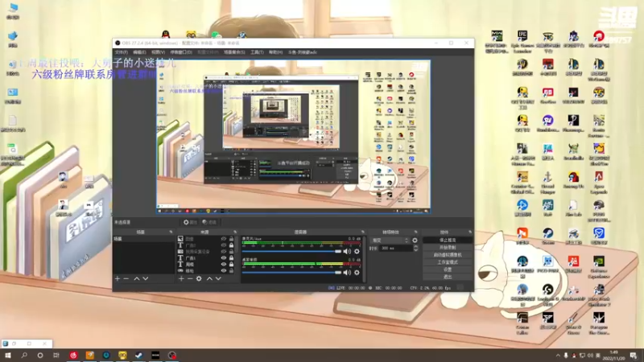644x362 pixels.
Task: Click 开始录制 button
Action: (448, 248)
